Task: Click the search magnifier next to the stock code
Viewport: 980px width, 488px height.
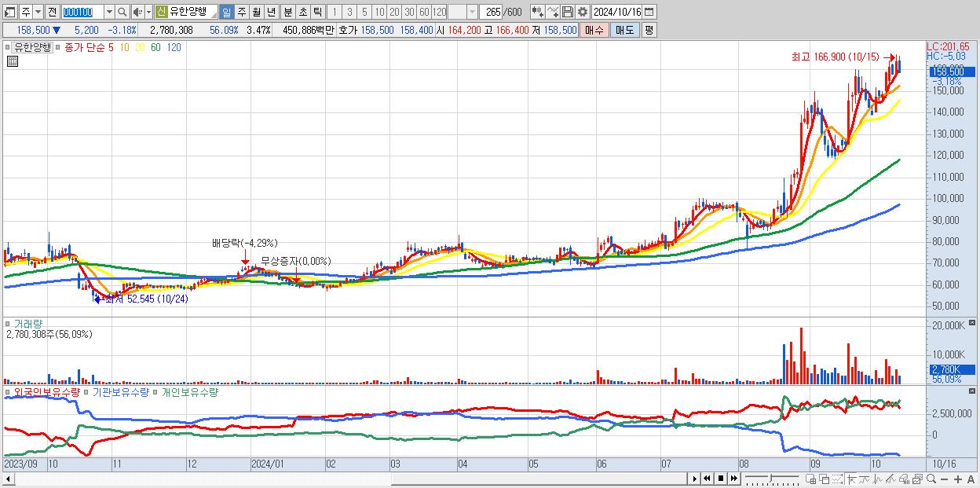Action: 122,12
